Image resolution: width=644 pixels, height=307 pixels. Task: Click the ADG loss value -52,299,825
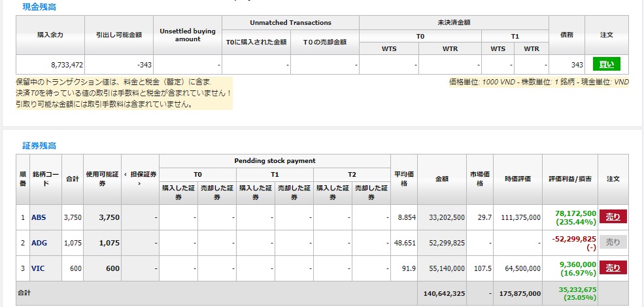(573, 239)
